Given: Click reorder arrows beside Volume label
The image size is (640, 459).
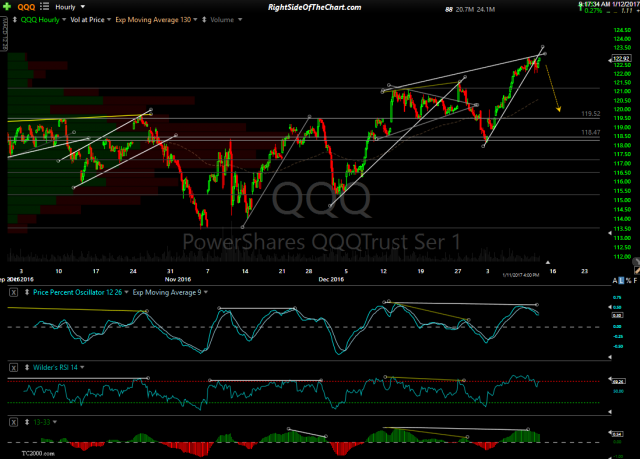Looking at the screenshot, I should pos(204,20).
